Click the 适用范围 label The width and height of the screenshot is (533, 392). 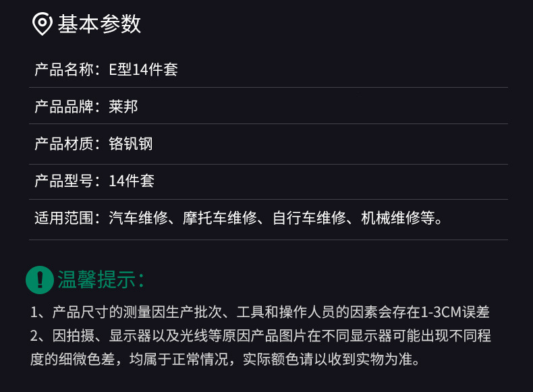[64, 218]
